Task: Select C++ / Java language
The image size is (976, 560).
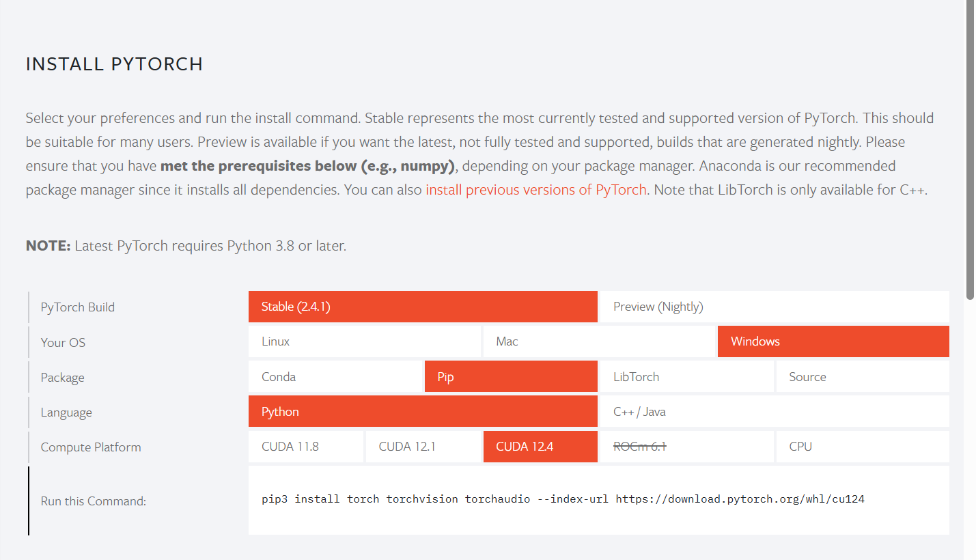Action: pos(775,411)
